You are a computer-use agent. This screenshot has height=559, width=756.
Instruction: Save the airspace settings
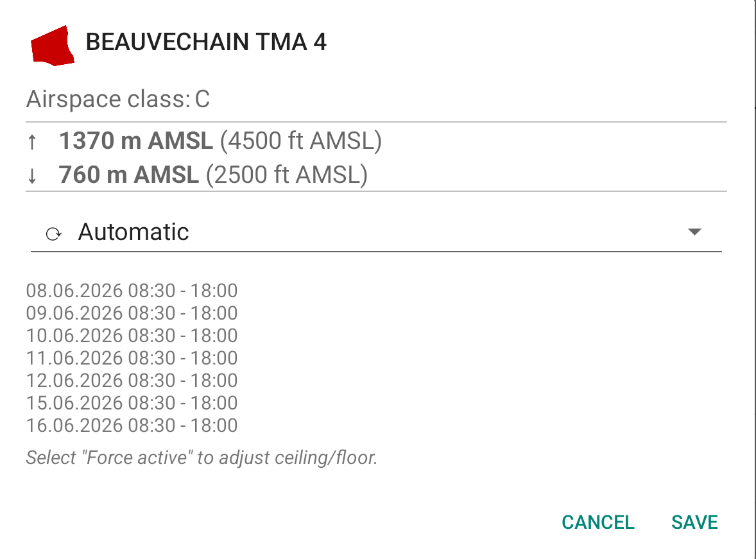[695, 522]
